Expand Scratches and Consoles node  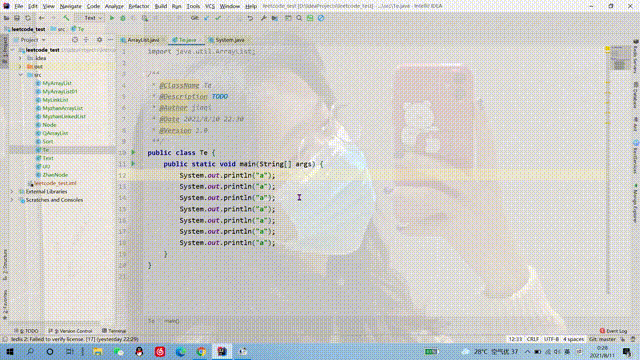12,200
